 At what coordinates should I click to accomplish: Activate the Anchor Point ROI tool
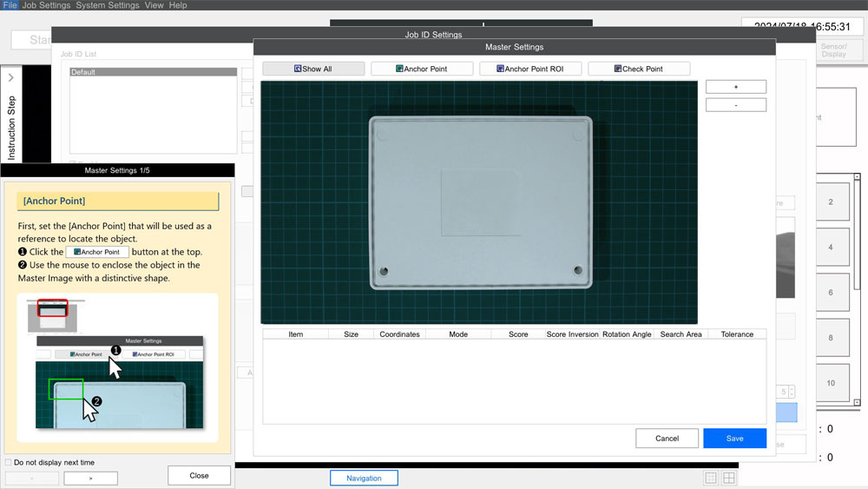pyautogui.click(x=529, y=69)
